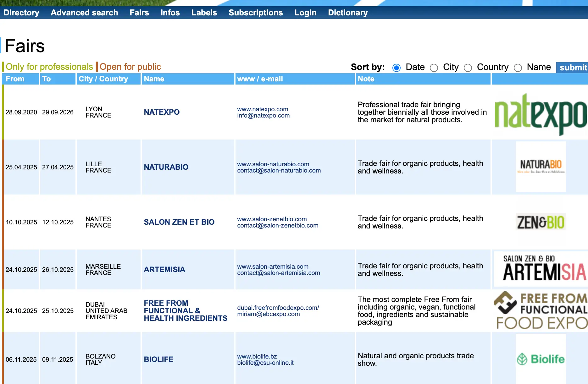The image size is (588, 384).
Task: Open the Infos menu item
Action: pos(170,13)
